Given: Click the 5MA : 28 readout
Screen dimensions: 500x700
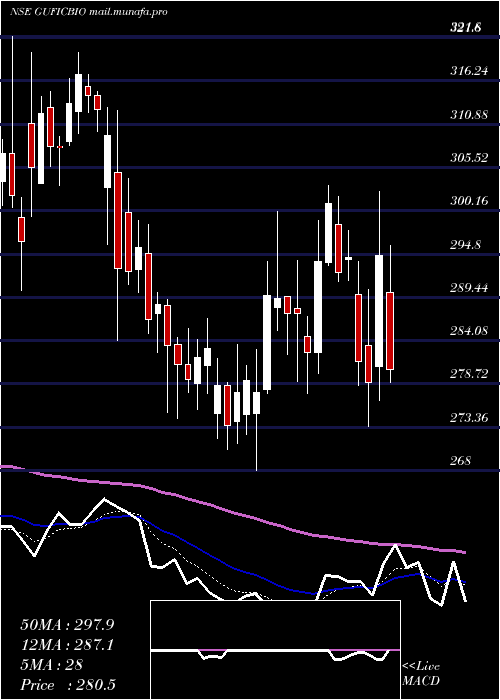Looking at the screenshot, I should [x=51, y=665].
